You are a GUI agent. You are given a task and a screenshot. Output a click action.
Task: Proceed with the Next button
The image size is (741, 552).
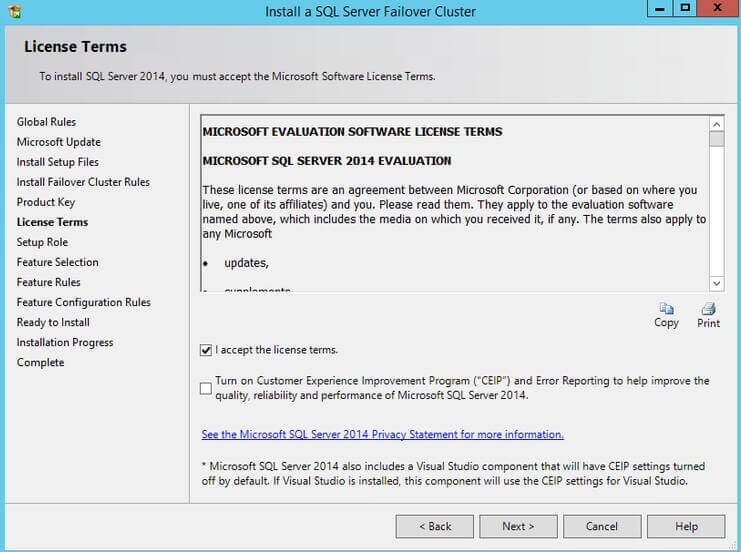pos(518,526)
